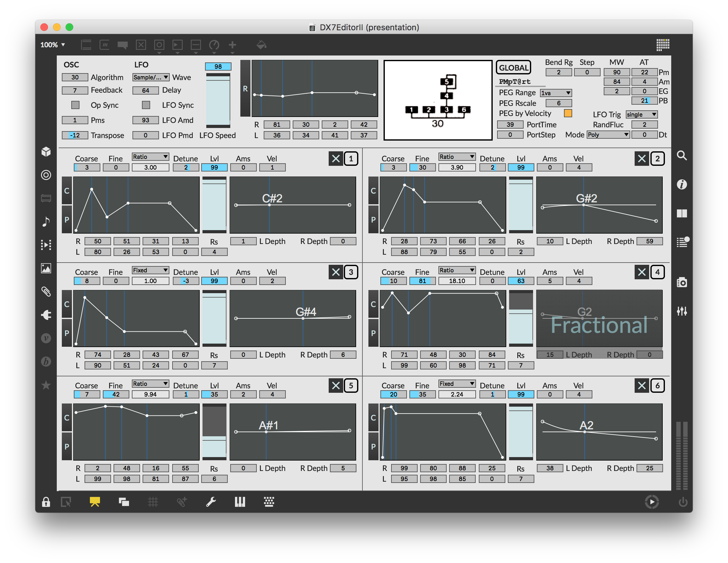Click operator 1 envelope C tab
728x563 pixels.
[67, 190]
